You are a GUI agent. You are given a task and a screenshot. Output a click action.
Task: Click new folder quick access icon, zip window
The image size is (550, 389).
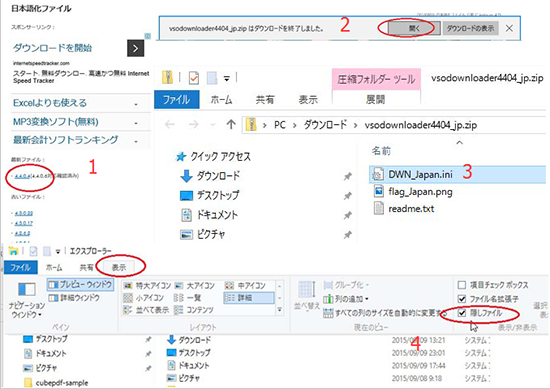(212, 78)
